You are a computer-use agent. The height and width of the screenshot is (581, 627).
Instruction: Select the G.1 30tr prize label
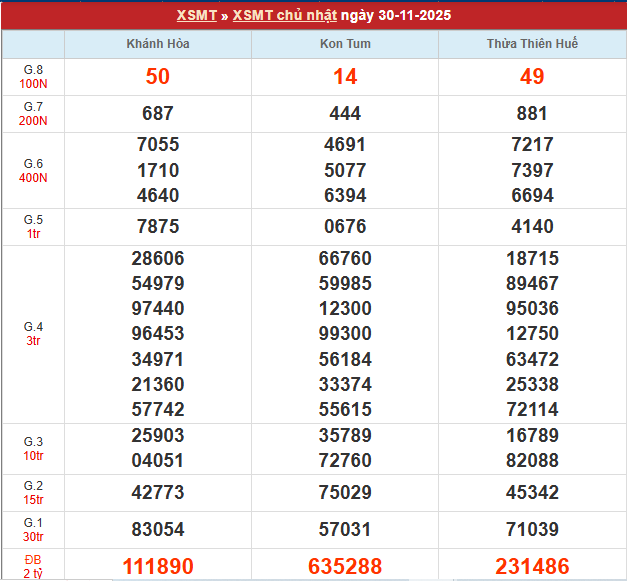[x=33, y=530]
